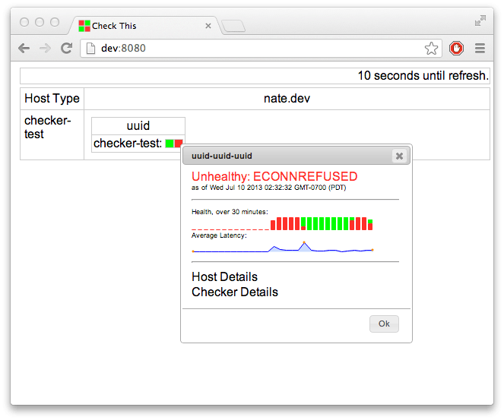Click the 'checker-test:' label in uuid box
This screenshot has height=420, width=504.
(x=128, y=144)
